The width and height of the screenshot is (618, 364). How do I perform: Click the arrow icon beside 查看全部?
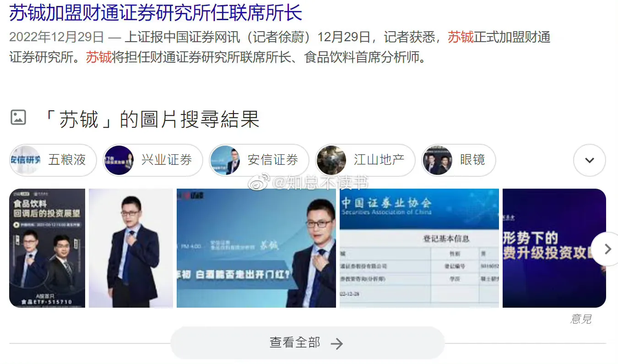pyautogui.click(x=337, y=343)
